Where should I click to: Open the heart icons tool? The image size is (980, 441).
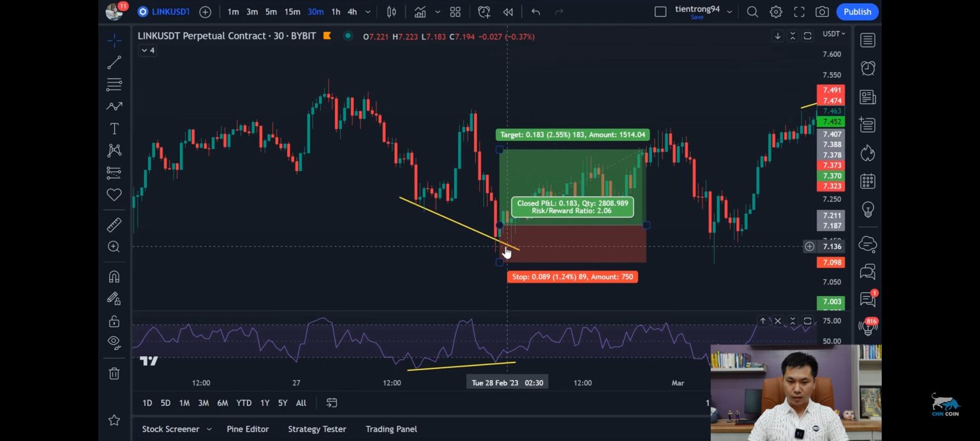click(x=114, y=195)
